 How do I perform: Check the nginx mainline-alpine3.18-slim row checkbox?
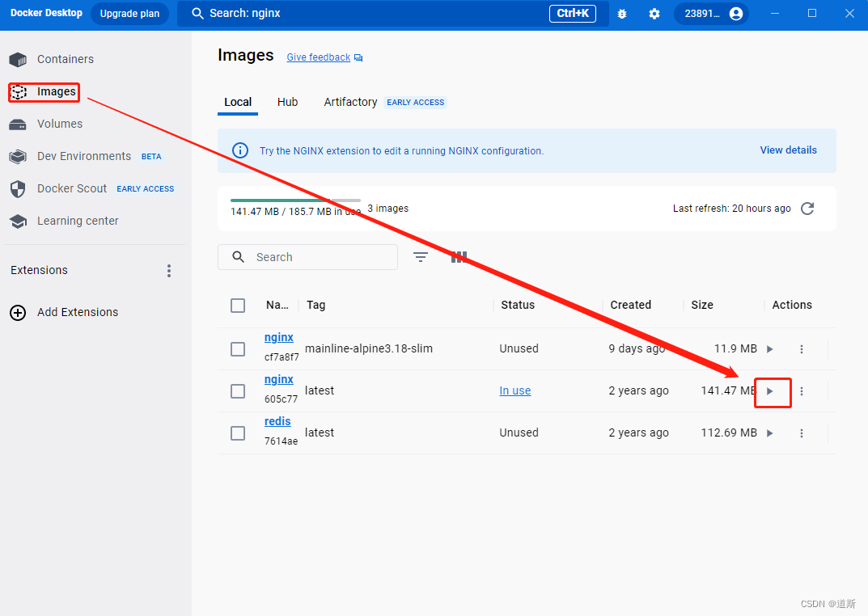[x=238, y=349]
